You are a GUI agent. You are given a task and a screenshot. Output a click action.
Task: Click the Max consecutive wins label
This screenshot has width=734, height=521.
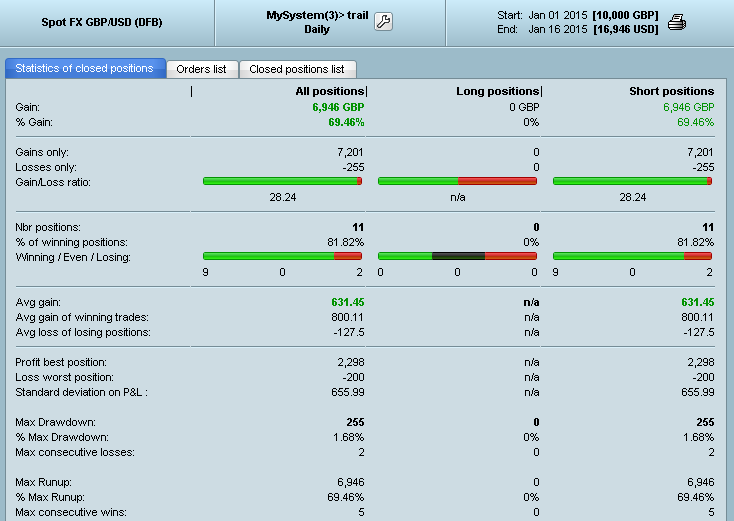coord(71,512)
